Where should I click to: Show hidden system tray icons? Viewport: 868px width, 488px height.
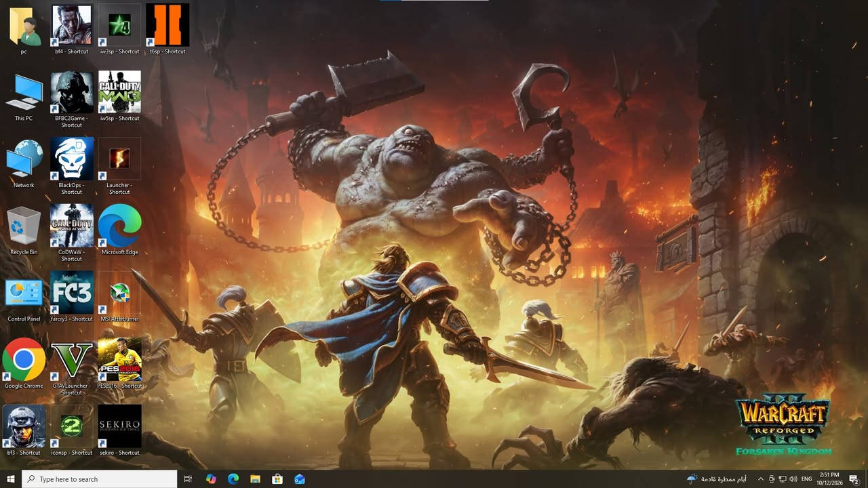tap(760, 479)
